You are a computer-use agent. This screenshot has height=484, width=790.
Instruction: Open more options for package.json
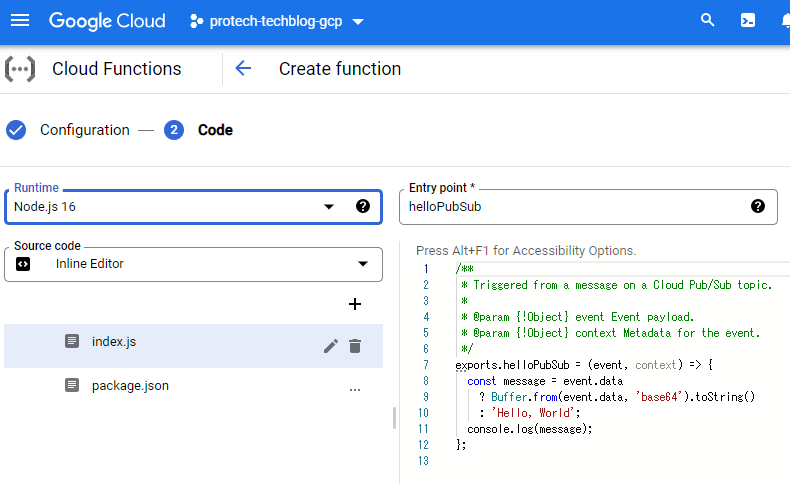pos(355,389)
